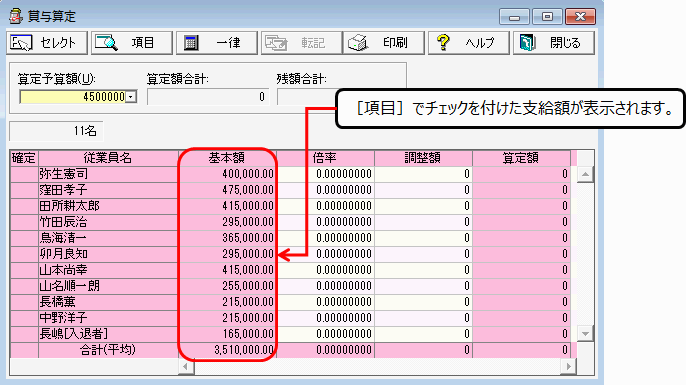
Task: Click the 基本額 column header
Action: (227, 158)
